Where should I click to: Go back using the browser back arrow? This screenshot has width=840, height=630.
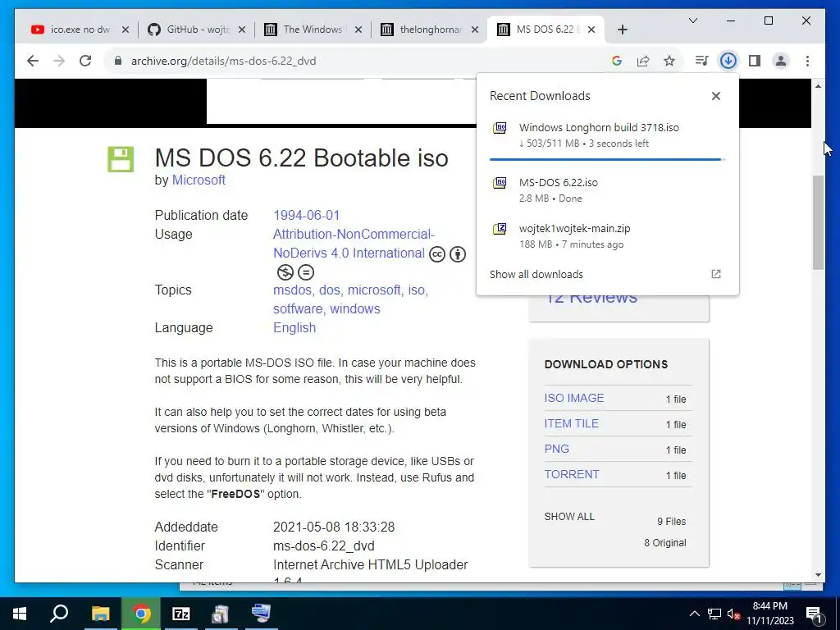click(33, 61)
